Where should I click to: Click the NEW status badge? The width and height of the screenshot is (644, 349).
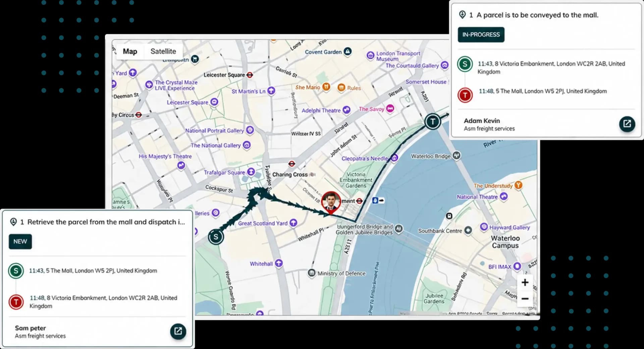point(20,241)
